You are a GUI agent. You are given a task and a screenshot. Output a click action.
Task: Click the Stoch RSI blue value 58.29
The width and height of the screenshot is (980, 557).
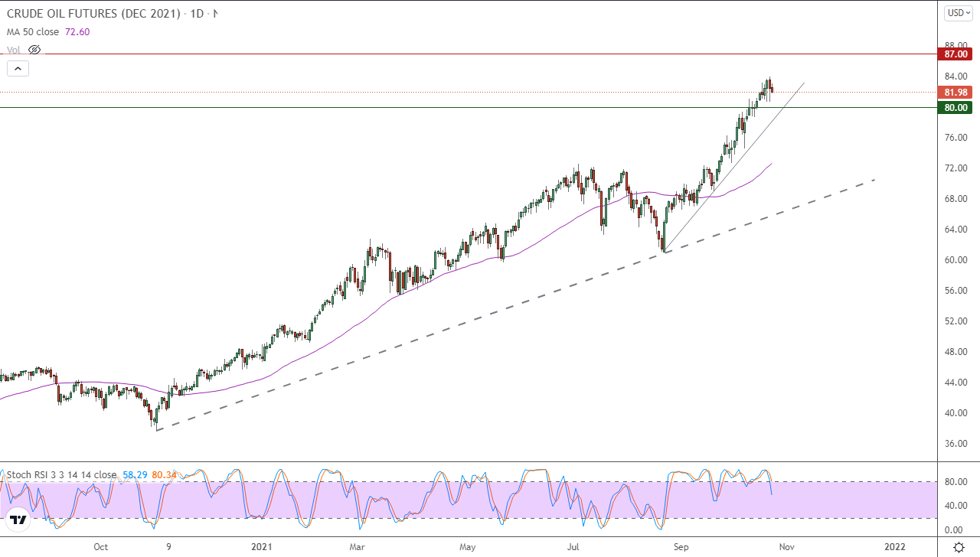(135, 475)
